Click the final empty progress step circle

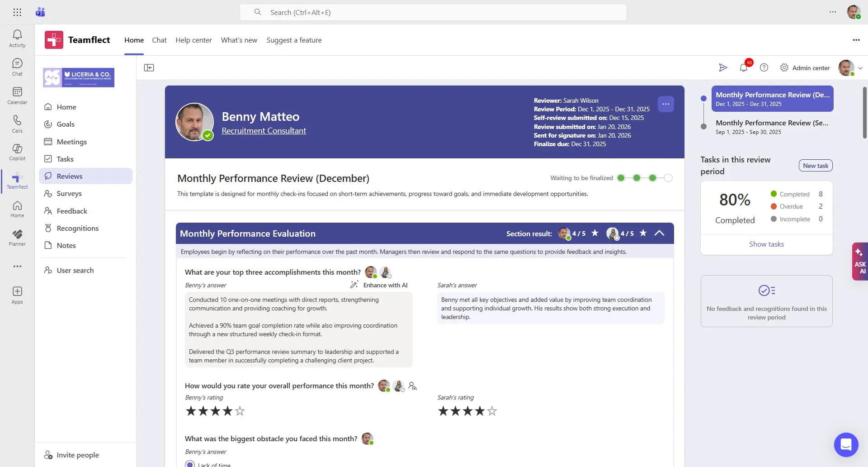(x=668, y=178)
